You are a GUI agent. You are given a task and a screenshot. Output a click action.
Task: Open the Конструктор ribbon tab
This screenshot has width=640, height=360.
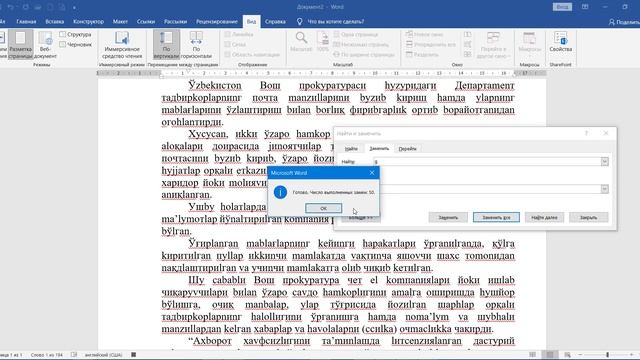coord(89,22)
